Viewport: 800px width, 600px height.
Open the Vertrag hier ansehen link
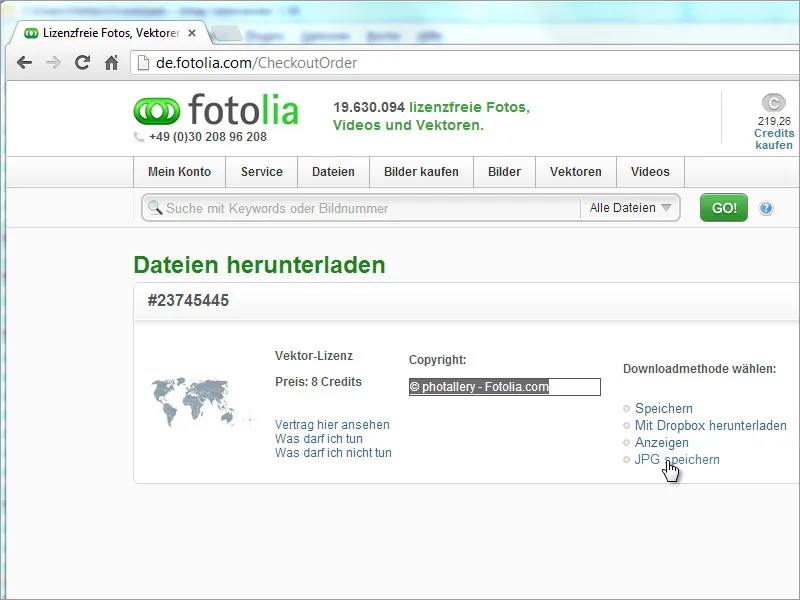[332, 424]
